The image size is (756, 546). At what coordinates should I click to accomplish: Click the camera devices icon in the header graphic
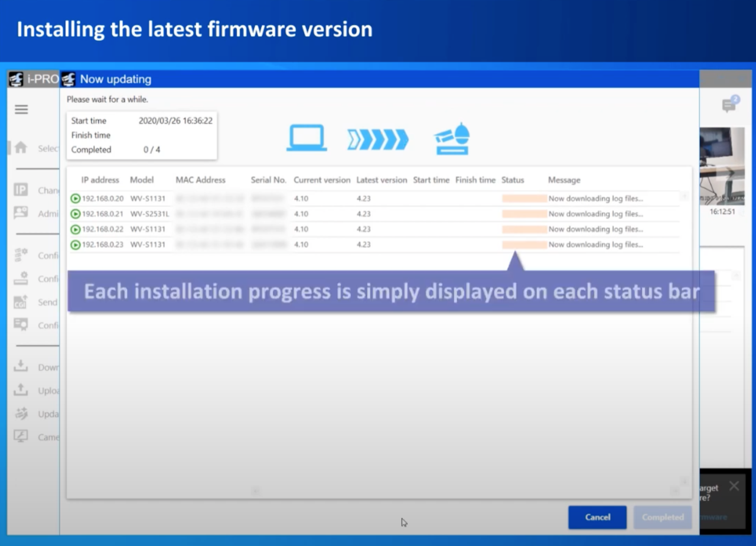(452, 139)
